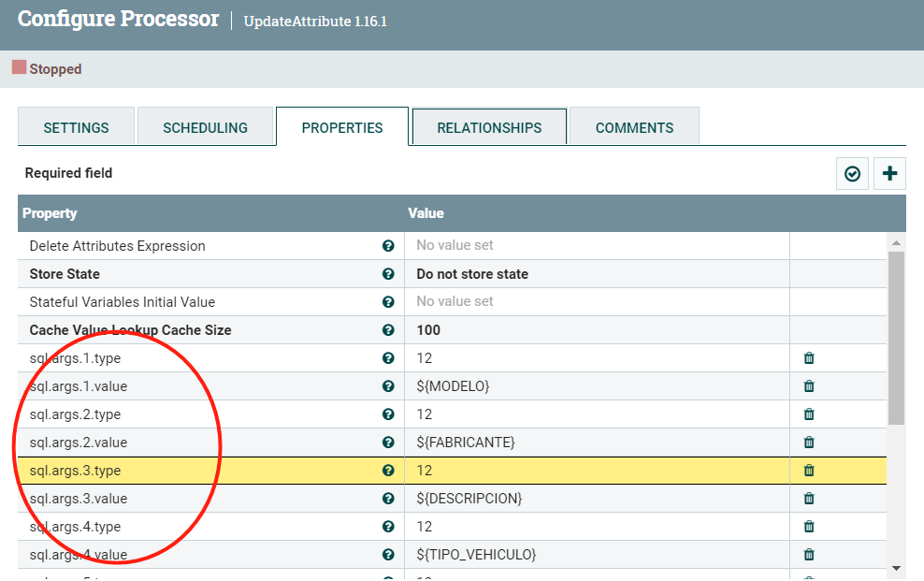Image resolution: width=924 pixels, height=581 pixels.
Task: Show help for sql.args.4.type
Action: click(388, 526)
